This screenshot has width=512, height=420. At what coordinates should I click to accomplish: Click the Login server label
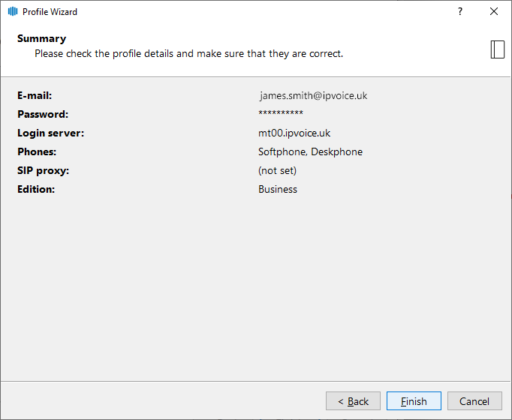click(50, 133)
